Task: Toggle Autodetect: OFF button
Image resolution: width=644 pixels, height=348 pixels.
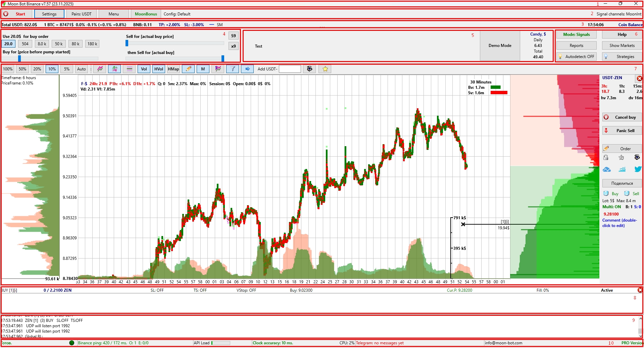Action: click(x=576, y=57)
